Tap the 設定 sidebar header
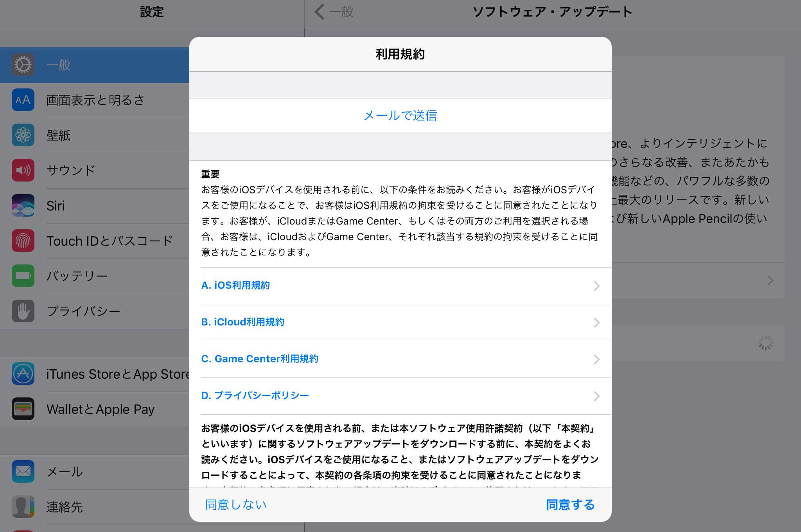 [152, 12]
